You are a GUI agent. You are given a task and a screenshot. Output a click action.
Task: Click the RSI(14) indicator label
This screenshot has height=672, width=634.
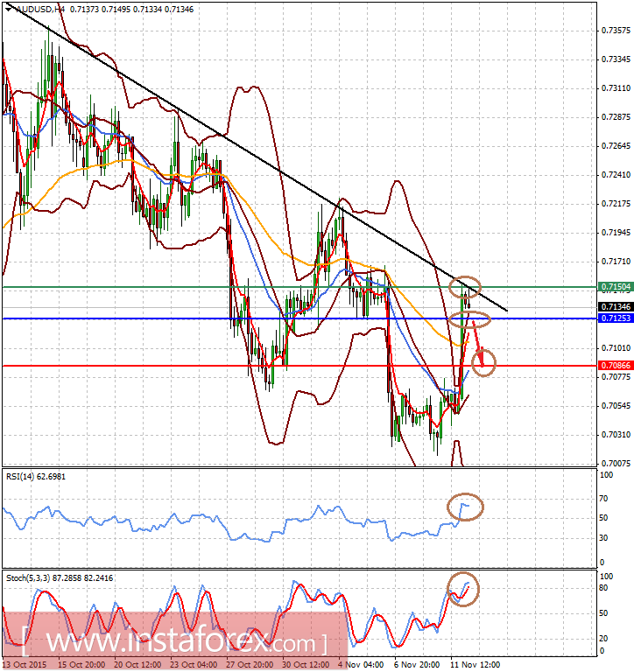(x=37, y=478)
